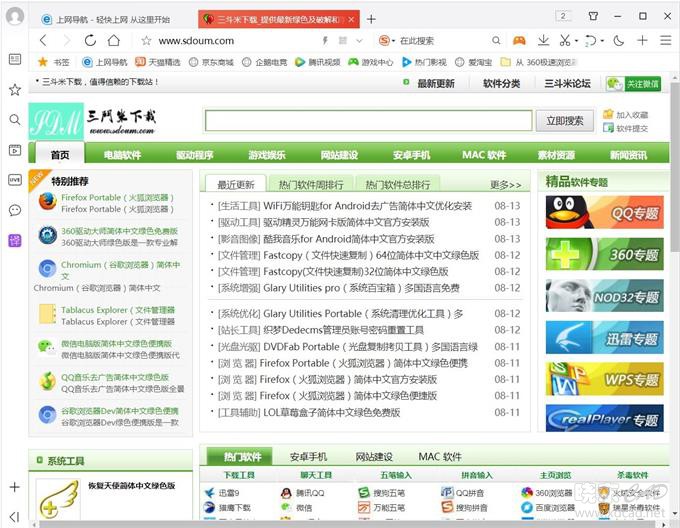
Task: Open 天猫精选 bookmark
Action: tap(158, 62)
